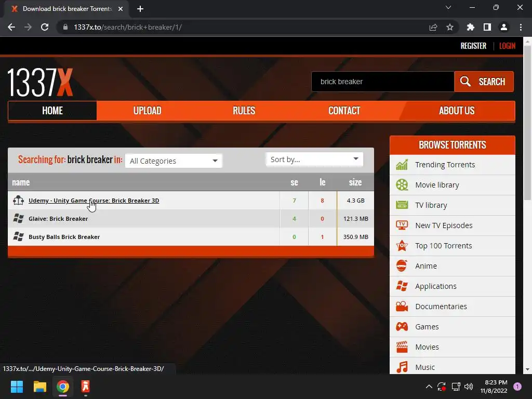532x399 pixels.
Task: Open the Trending Torrents link
Action: pyautogui.click(x=445, y=165)
